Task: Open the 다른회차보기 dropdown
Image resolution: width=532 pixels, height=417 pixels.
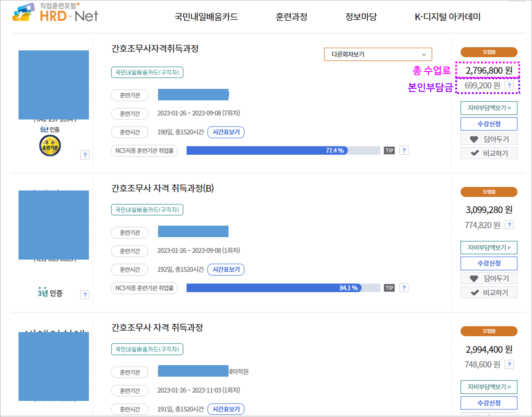Action: (378, 54)
